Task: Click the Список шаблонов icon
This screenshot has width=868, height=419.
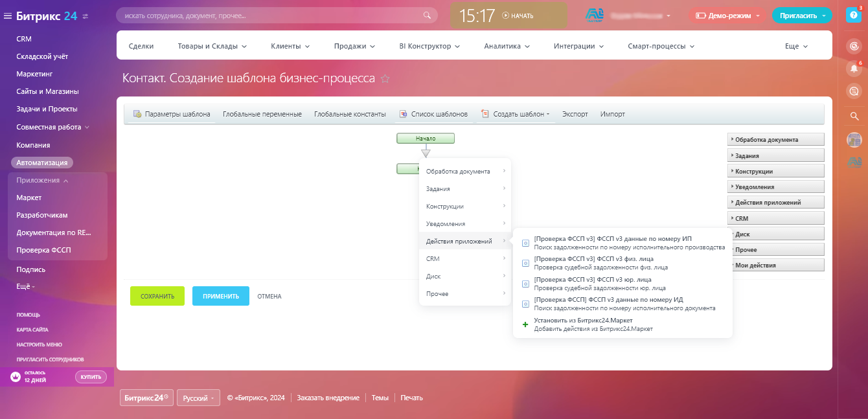Action: click(403, 114)
